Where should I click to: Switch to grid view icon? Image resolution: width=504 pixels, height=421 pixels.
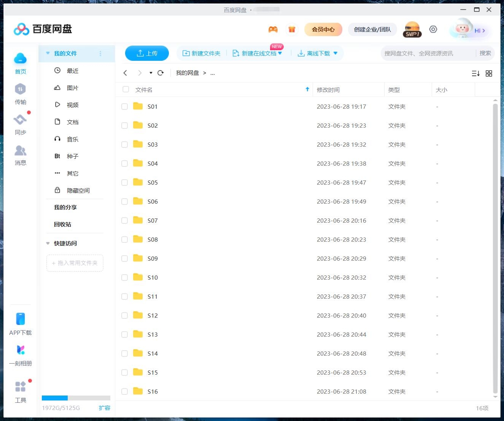(x=489, y=73)
